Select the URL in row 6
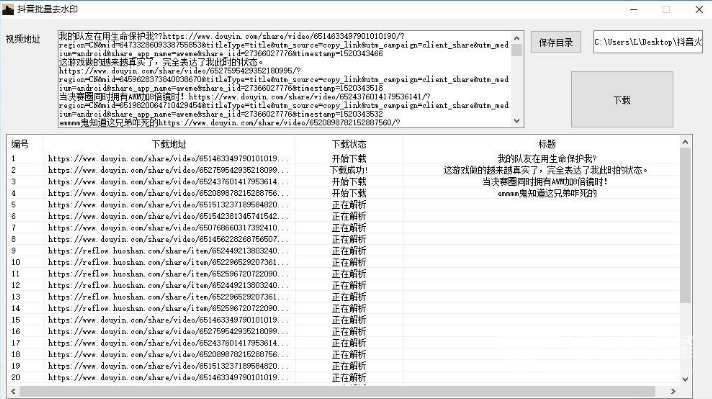The height and width of the screenshot is (399, 712). [168, 217]
